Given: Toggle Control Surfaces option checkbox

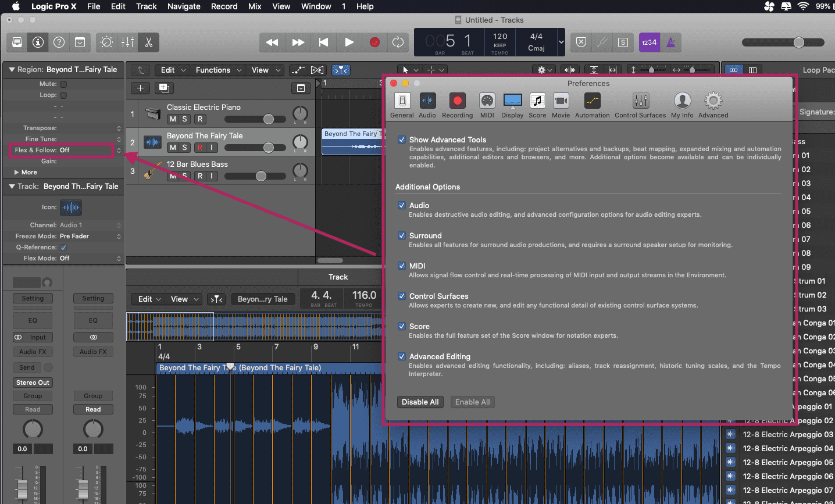Looking at the screenshot, I should coord(402,296).
